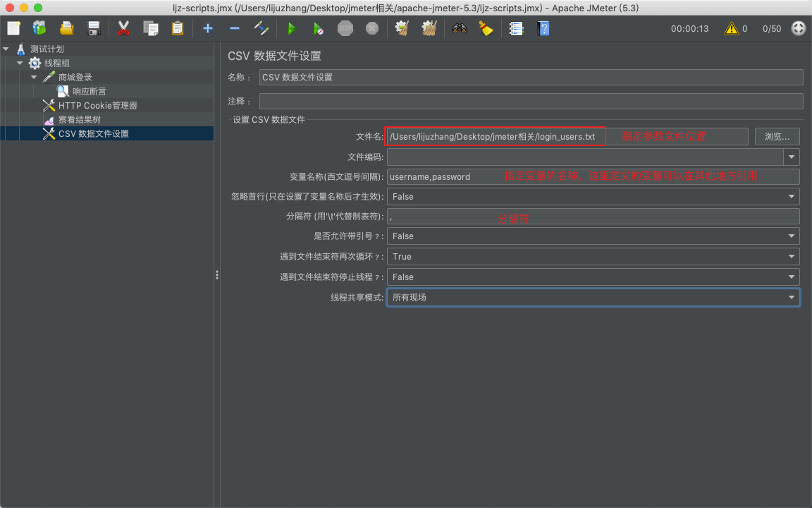Select 测试计划 in the tree
This screenshot has height=508, width=812.
[47, 49]
